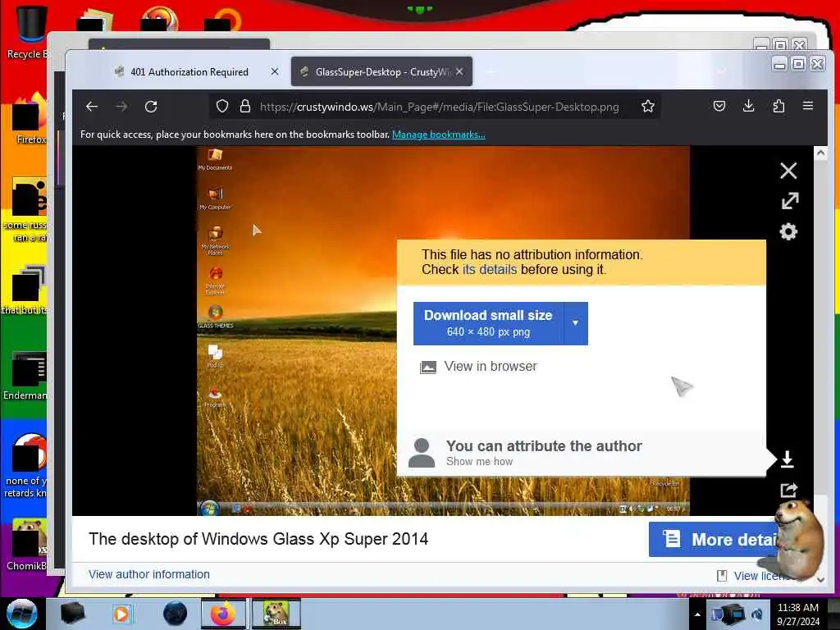840x630 pixels.
Task: Open the tracking protection shield icon
Action: (221, 107)
